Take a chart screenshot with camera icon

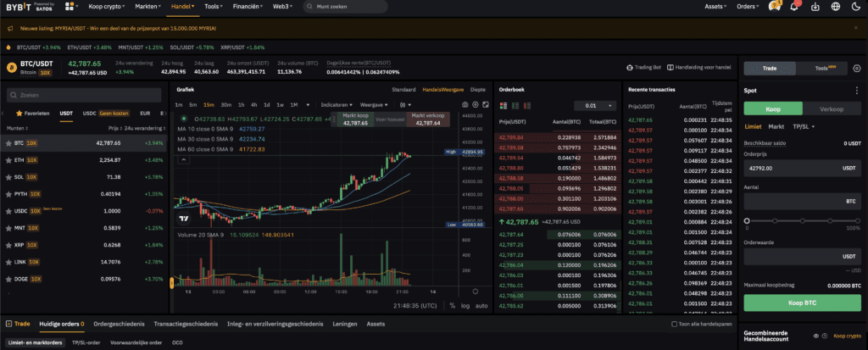(x=465, y=105)
